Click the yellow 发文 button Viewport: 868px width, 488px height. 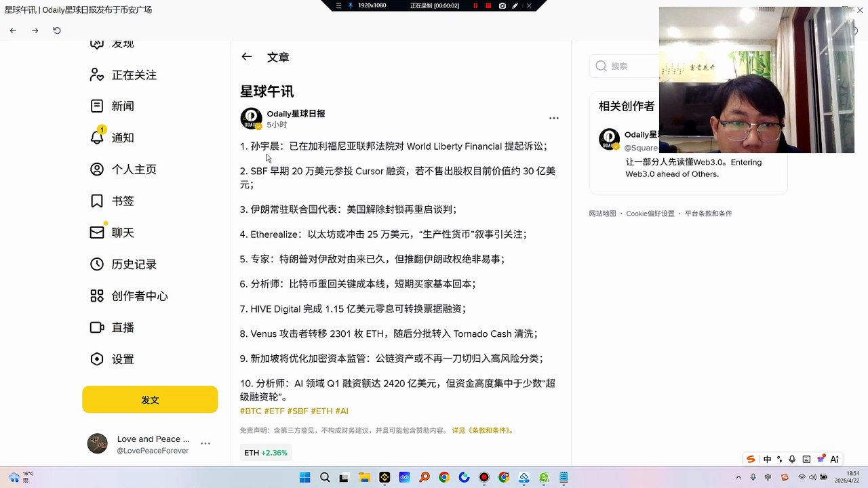pyautogui.click(x=150, y=400)
